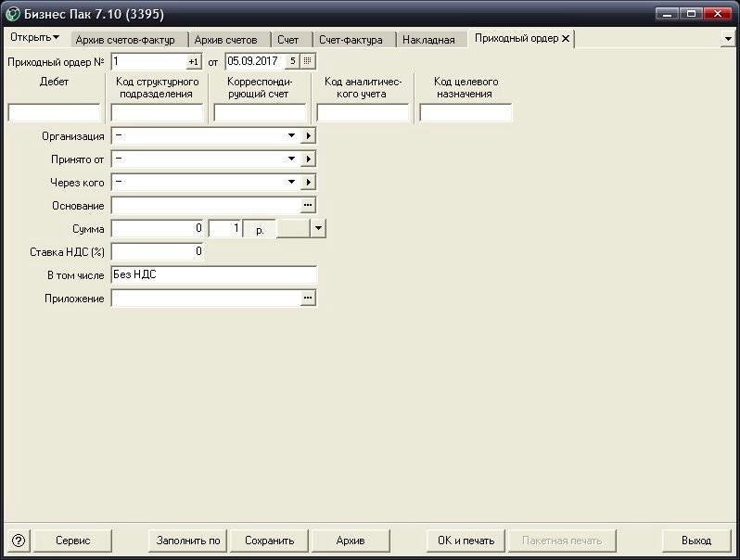Click the Код структурного подразделения field
Image resolution: width=740 pixels, height=560 pixels.
(x=157, y=113)
